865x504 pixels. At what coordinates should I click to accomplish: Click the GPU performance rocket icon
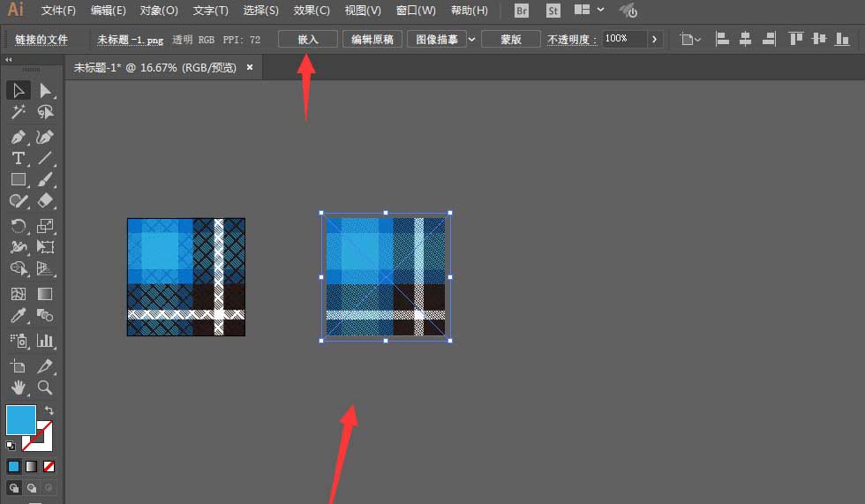(628, 11)
